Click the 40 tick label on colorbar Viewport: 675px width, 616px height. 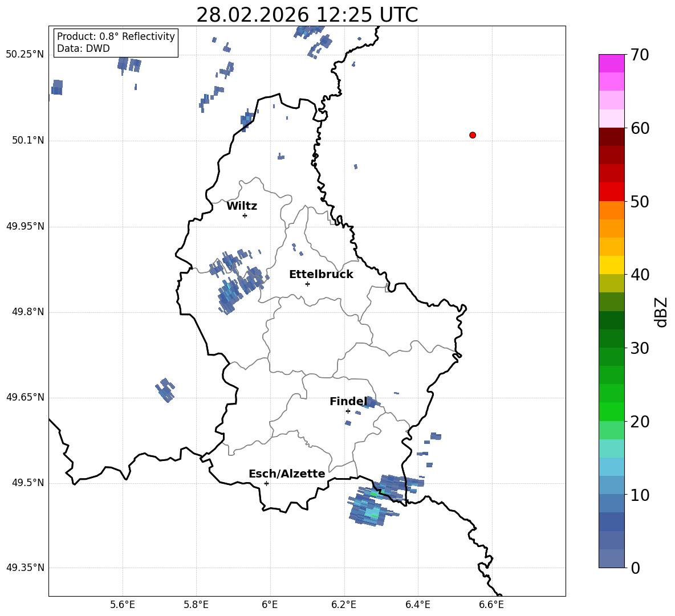[640, 275]
